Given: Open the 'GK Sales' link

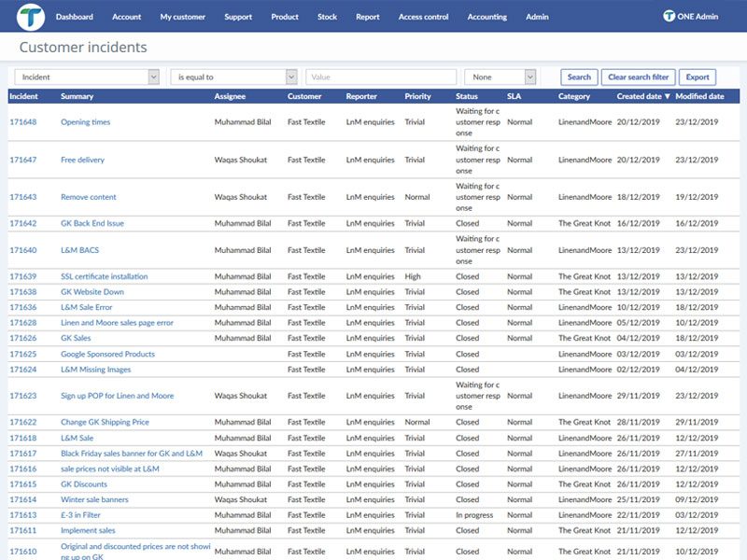Looking at the screenshot, I should click(x=76, y=338).
